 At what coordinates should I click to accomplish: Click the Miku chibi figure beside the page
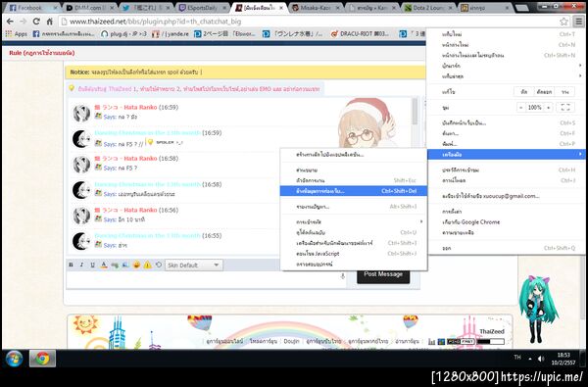538,309
